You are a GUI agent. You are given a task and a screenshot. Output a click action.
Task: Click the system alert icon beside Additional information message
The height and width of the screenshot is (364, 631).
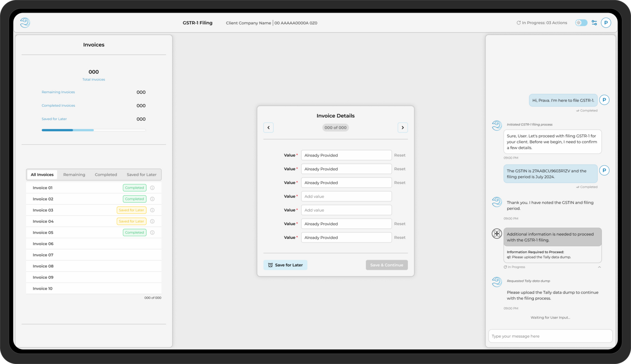(x=497, y=234)
